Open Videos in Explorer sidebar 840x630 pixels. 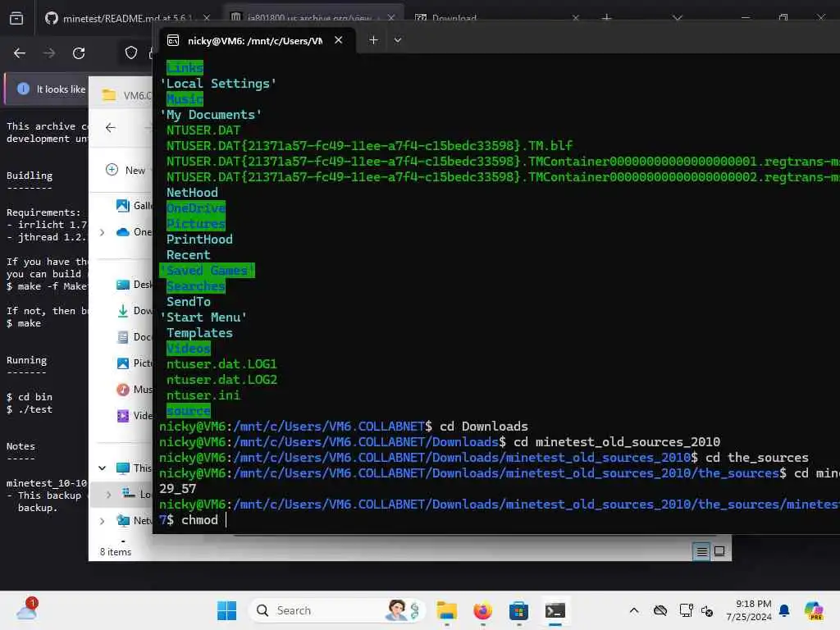pyautogui.click(x=133, y=416)
